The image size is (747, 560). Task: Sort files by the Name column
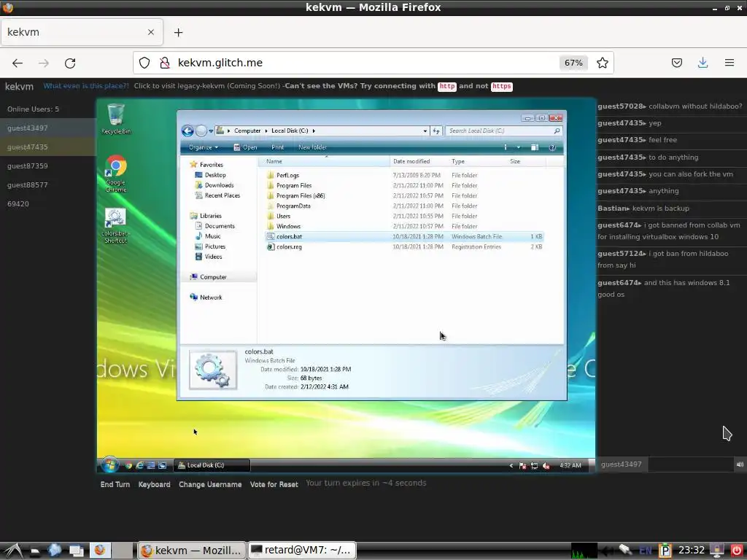point(325,161)
